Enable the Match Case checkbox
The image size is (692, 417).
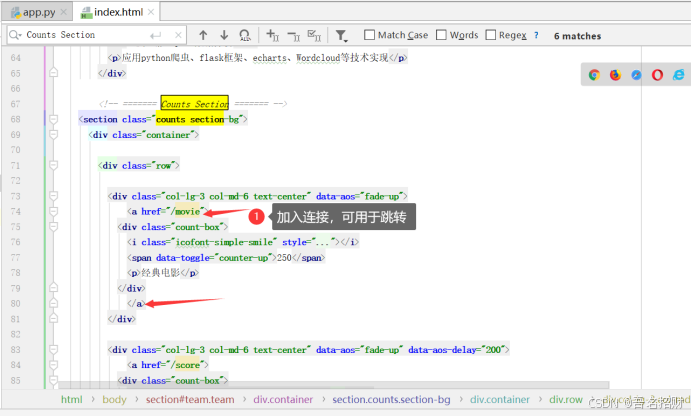pyautogui.click(x=369, y=35)
